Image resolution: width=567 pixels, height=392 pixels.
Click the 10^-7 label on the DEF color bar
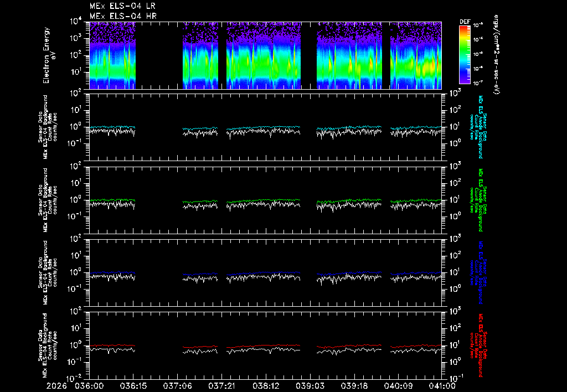(x=478, y=83)
